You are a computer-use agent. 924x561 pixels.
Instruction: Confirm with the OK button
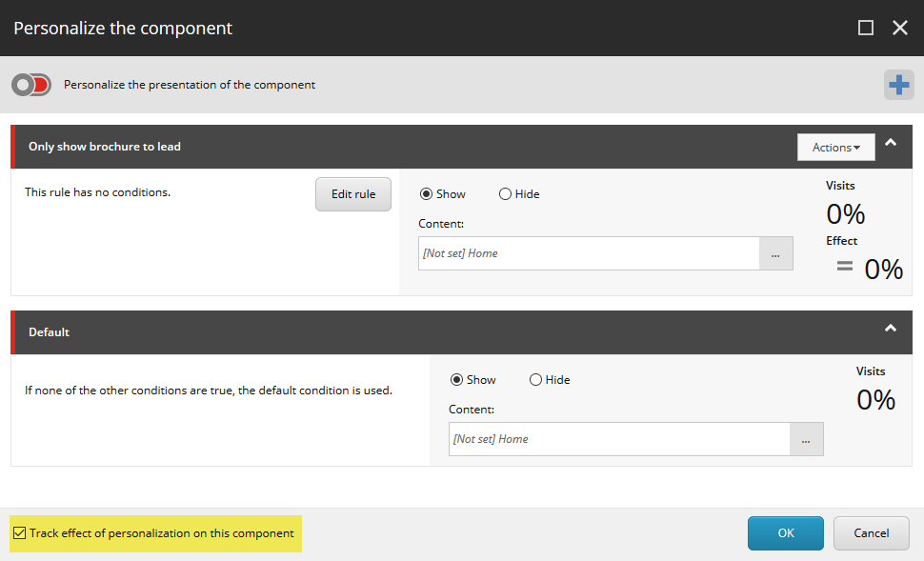785,533
